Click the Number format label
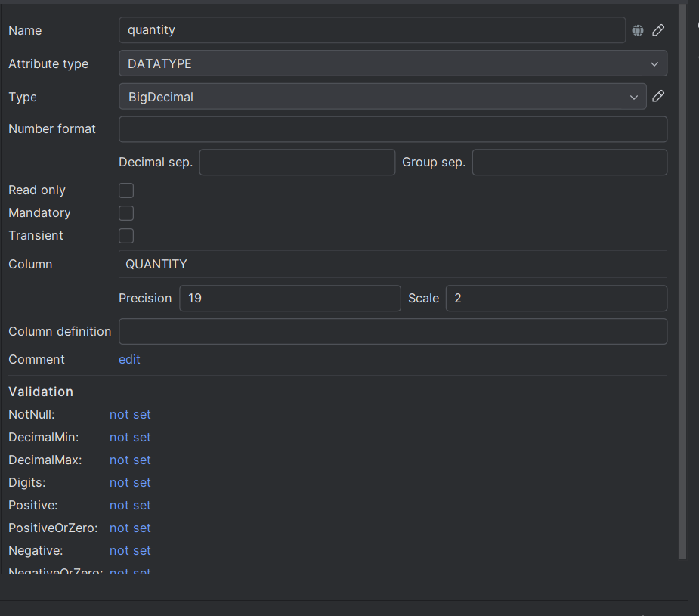 [52, 128]
